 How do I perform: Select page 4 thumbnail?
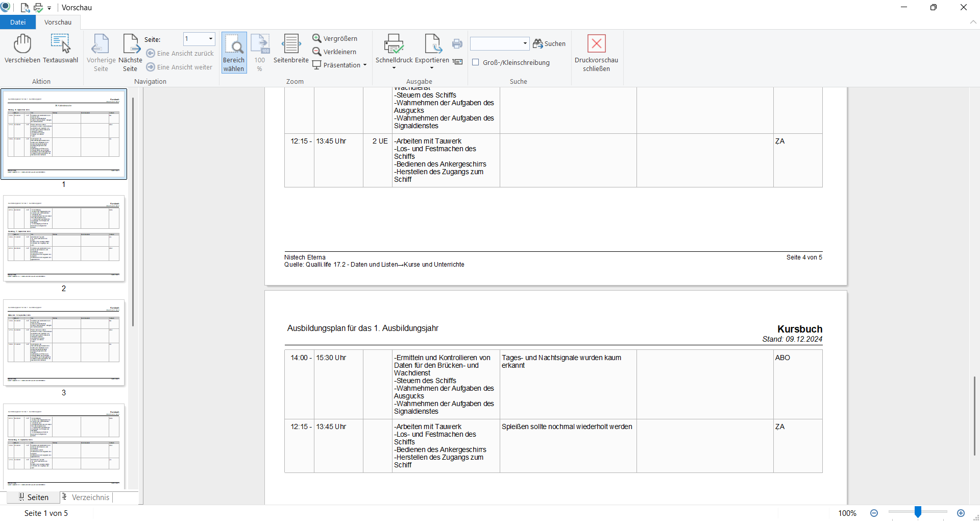pos(64,446)
